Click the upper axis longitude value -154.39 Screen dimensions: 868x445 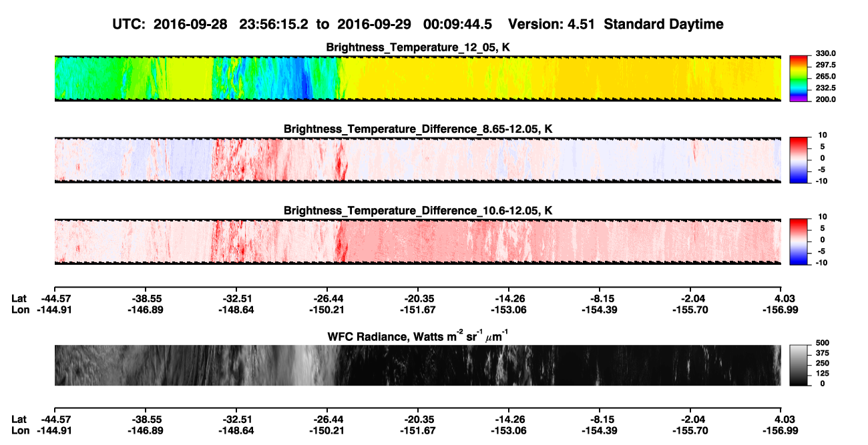point(600,310)
